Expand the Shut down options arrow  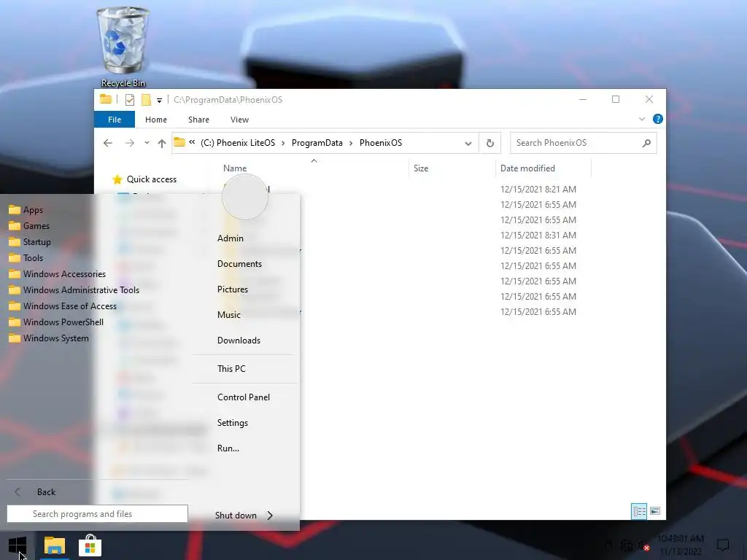click(x=270, y=516)
